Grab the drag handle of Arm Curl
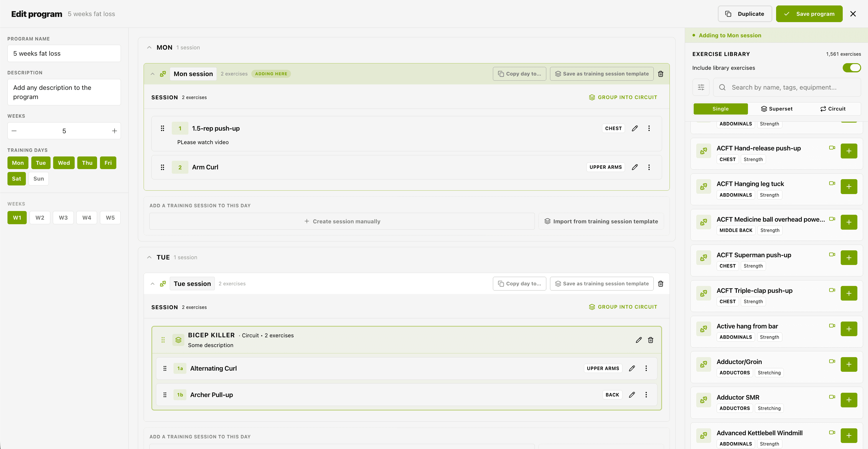 tap(162, 167)
